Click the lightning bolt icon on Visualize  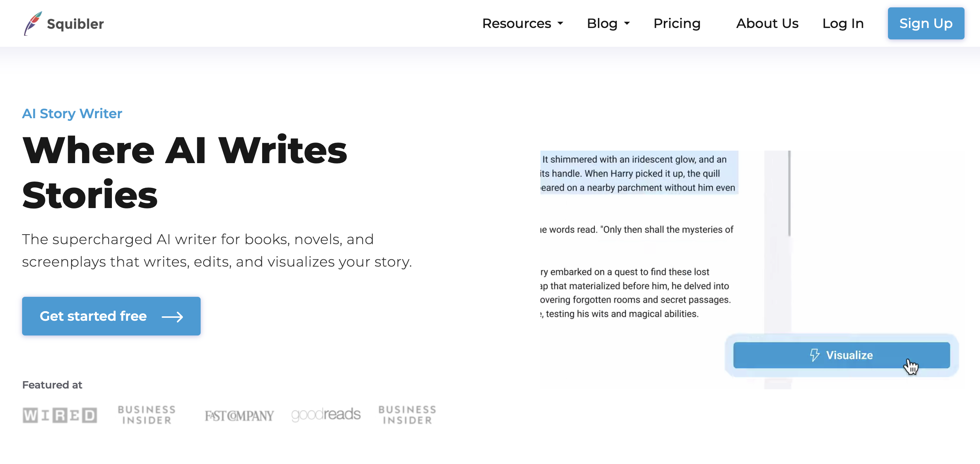[x=814, y=355]
